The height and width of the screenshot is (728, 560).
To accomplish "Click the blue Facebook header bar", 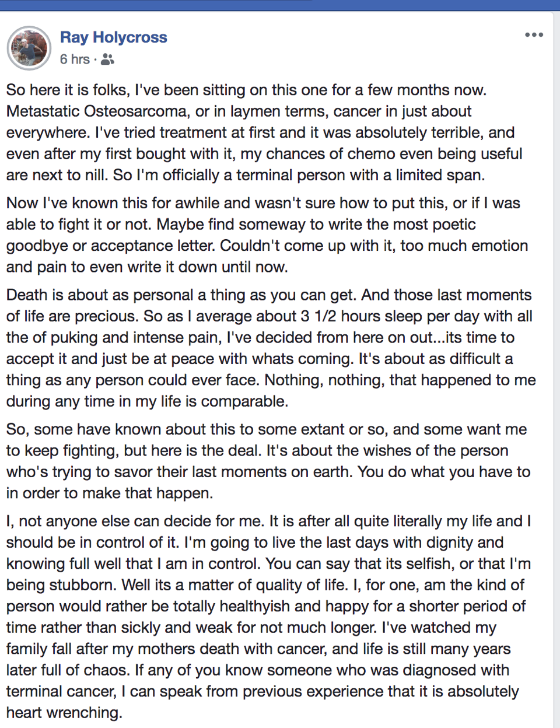I will click(x=280, y=5).
